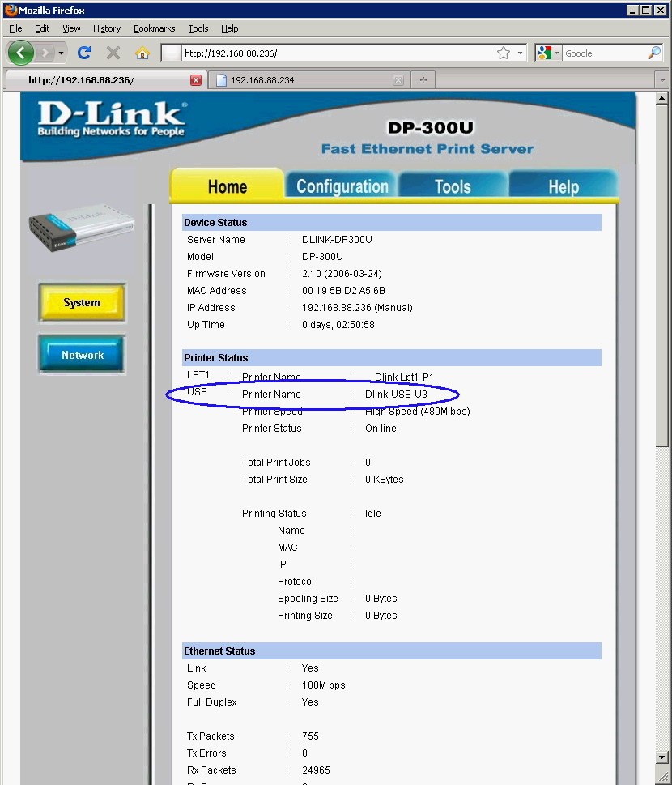Screen dimensions: 672x785
Task: Click the Idle printing status value
Action: tap(372, 513)
